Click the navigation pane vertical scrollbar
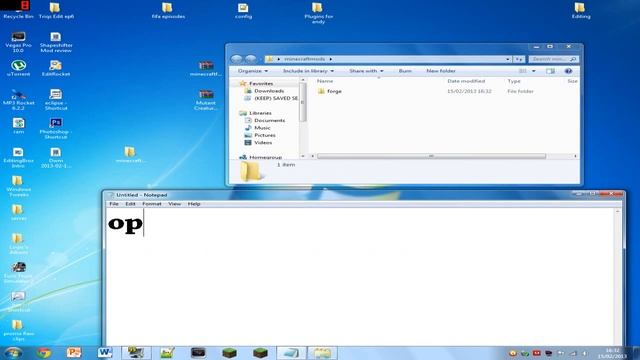This screenshot has height=360, width=640. coord(303,102)
